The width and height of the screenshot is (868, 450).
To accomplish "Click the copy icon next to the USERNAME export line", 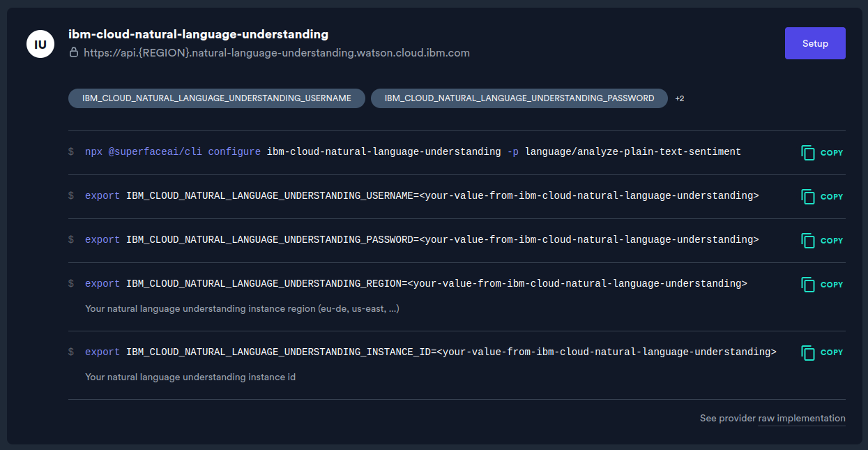I will click(x=808, y=195).
